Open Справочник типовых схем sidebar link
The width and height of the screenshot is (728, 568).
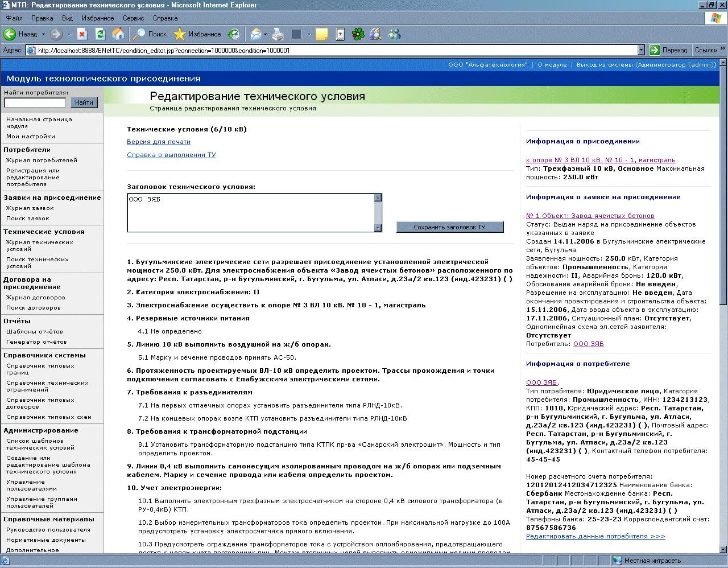(49, 417)
